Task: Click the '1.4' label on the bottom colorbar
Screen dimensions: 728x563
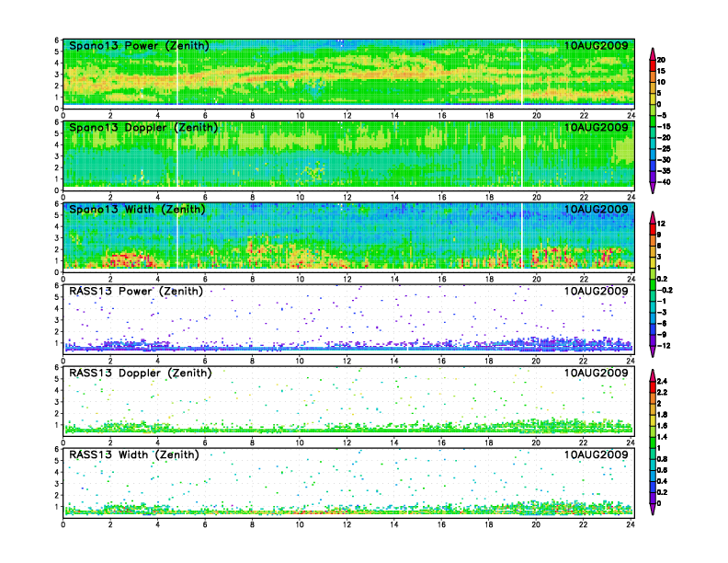Action: point(662,437)
